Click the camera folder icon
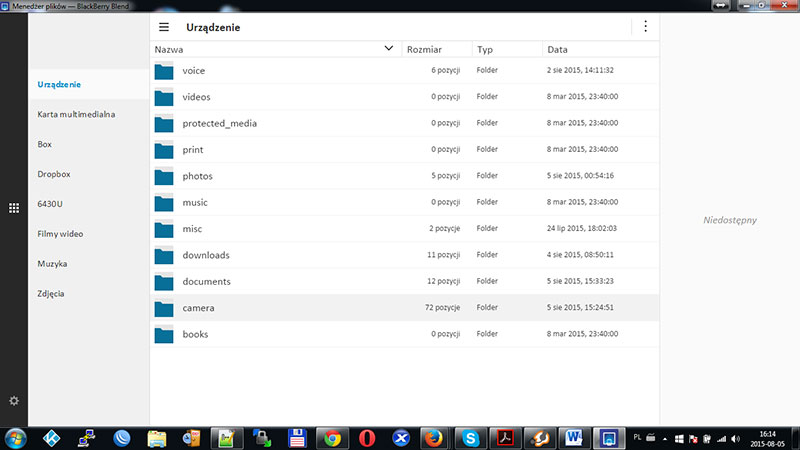 click(164, 308)
